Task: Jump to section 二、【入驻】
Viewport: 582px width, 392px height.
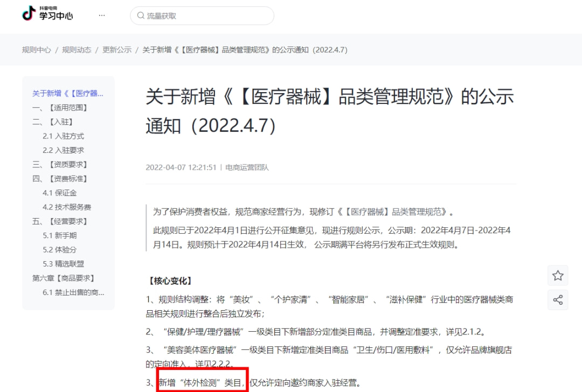Action: [48, 122]
